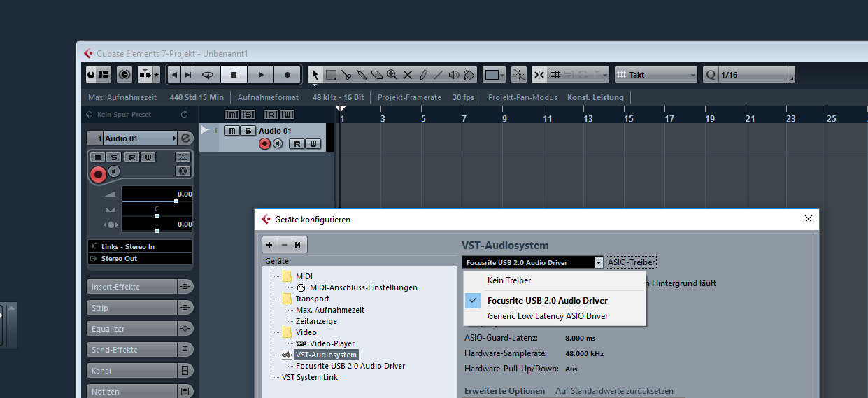
Task: Click the Record transport button
Action: pyautogui.click(x=287, y=74)
